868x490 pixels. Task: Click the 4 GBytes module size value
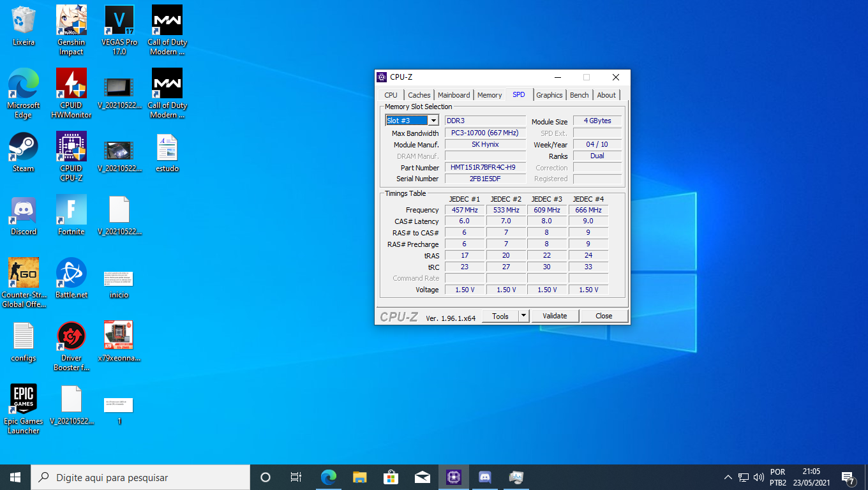coord(597,121)
